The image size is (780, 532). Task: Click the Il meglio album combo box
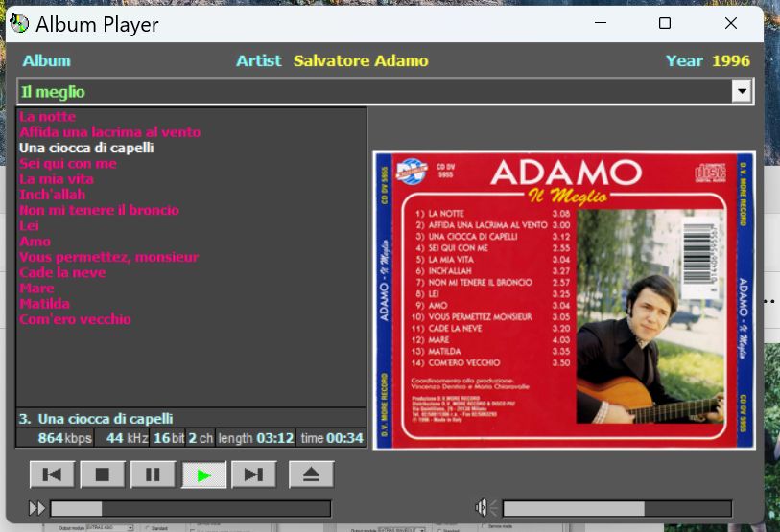coord(386,91)
